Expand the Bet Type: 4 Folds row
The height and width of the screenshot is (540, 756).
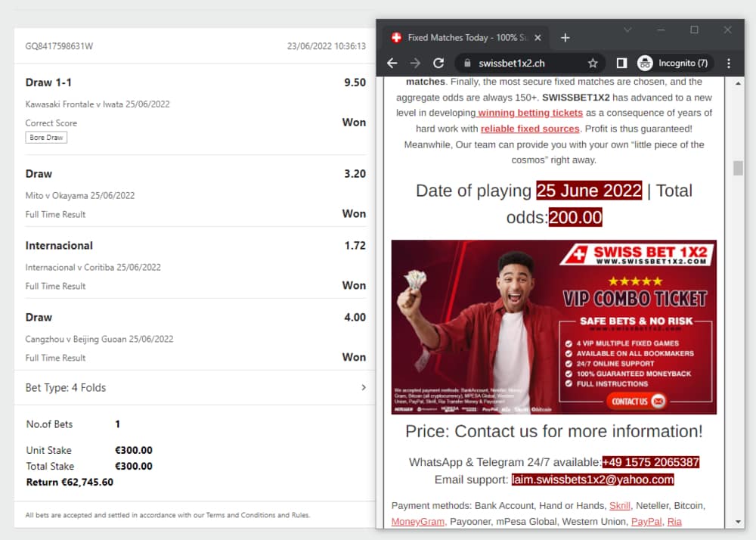(195, 388)
